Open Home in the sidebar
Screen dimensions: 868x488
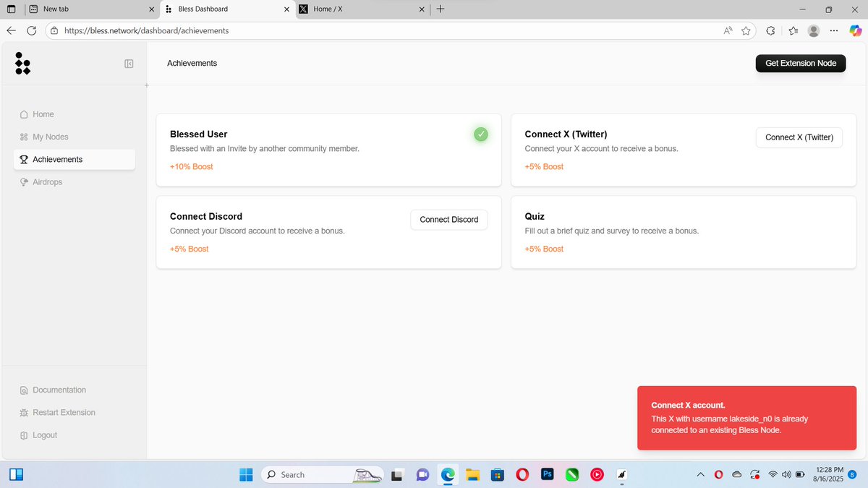[74, 114]
